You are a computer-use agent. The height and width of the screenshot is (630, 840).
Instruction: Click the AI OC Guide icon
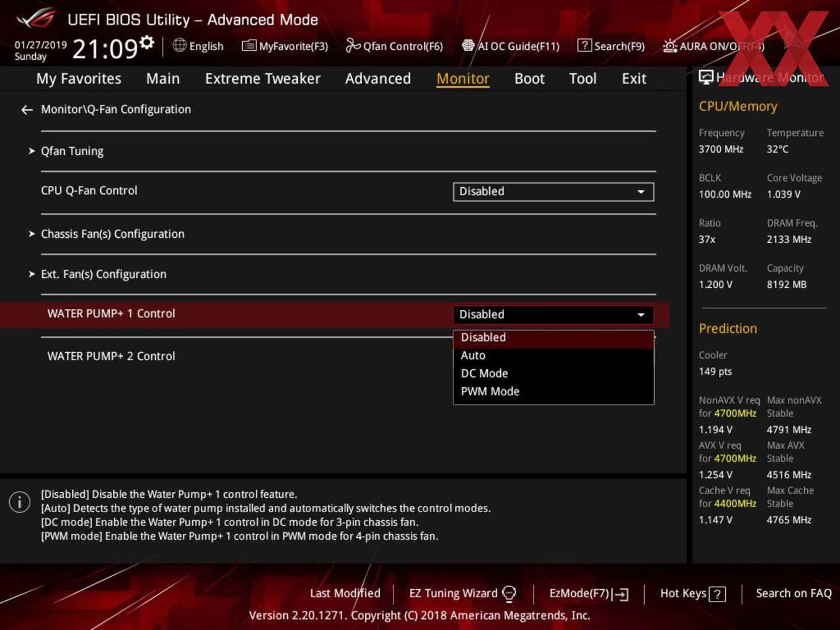pos(468,46)
